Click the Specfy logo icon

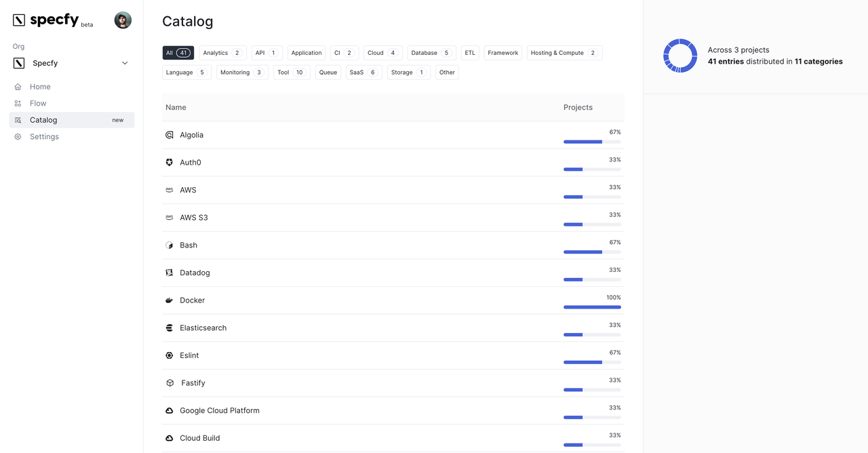19,20
